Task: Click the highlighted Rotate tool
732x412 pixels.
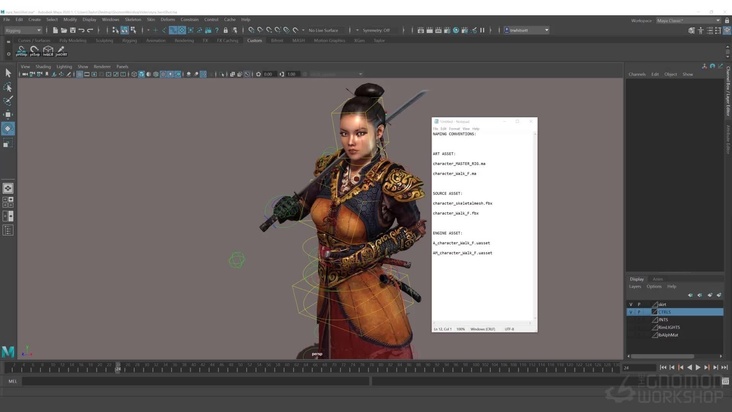Action: 8,129
